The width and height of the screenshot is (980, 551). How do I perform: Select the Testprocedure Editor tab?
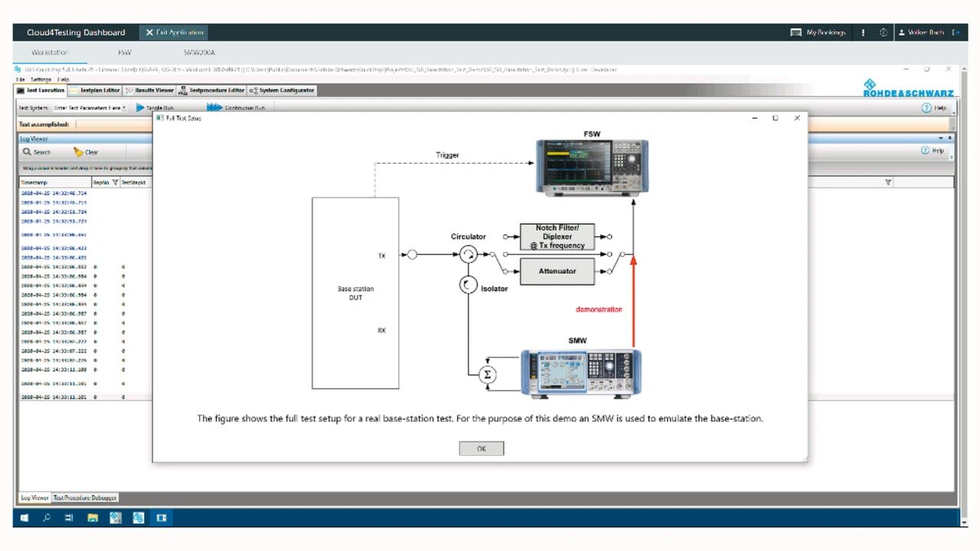click(212, 90)
